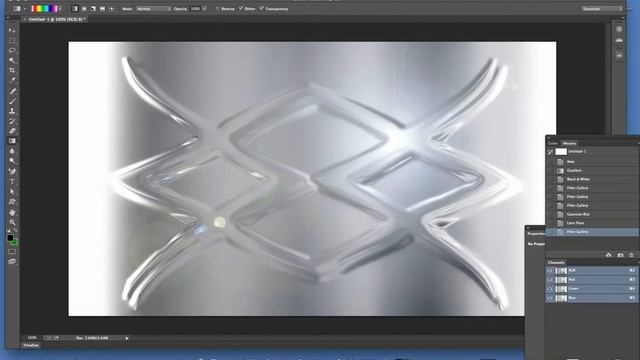This screenshot has height=360, width=640.
Task: Select the Pen tool
Action: (12, 171)
